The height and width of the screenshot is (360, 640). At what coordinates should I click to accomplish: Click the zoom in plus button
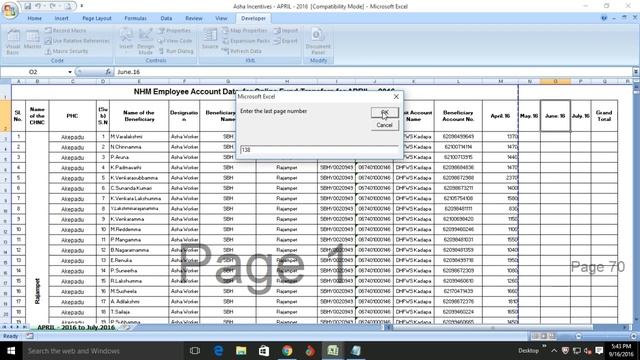pyautogui.click(x=633, y=336)
